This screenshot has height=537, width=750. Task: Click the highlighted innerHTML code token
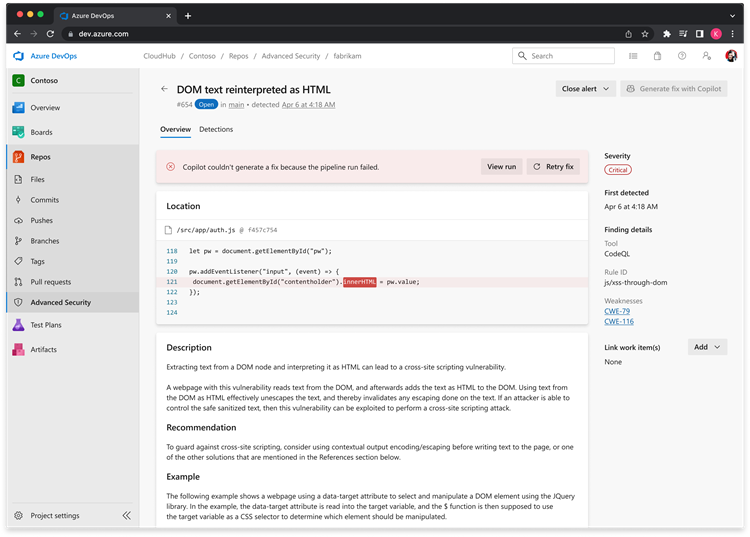point(359,282)
